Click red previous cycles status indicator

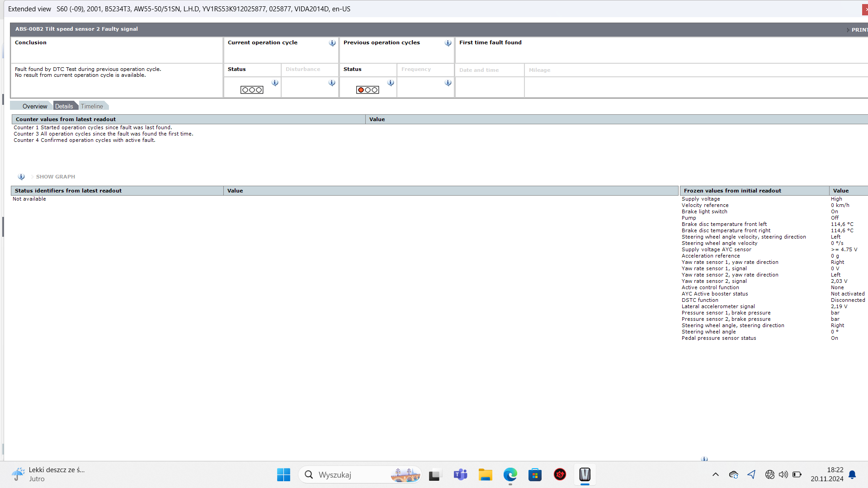(368, 90)
